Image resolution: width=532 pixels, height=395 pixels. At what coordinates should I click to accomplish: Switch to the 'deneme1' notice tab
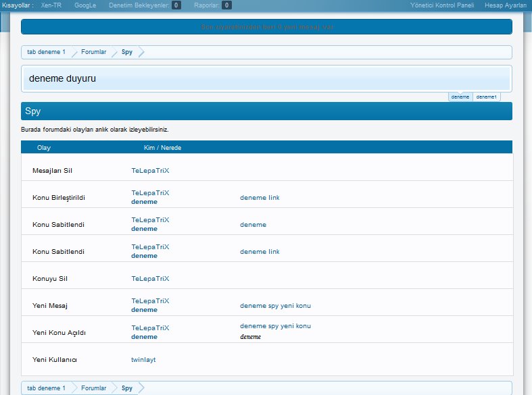pos(487,97)
